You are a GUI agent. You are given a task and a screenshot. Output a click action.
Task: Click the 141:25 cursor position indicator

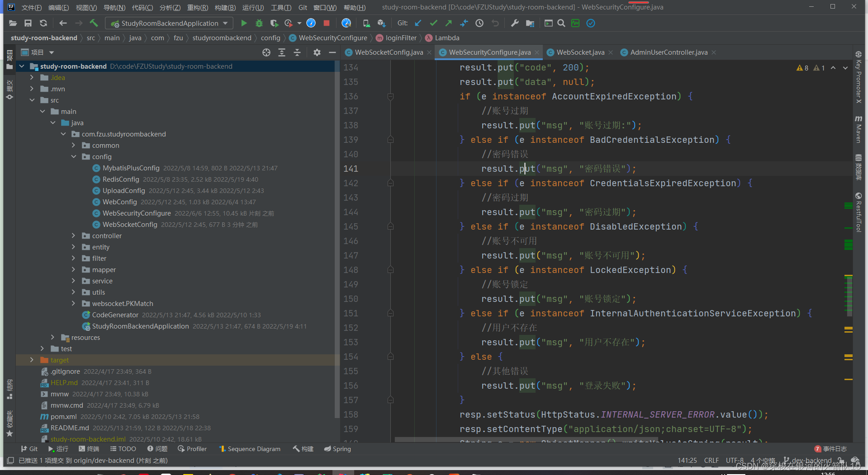(x=687, y=460)
